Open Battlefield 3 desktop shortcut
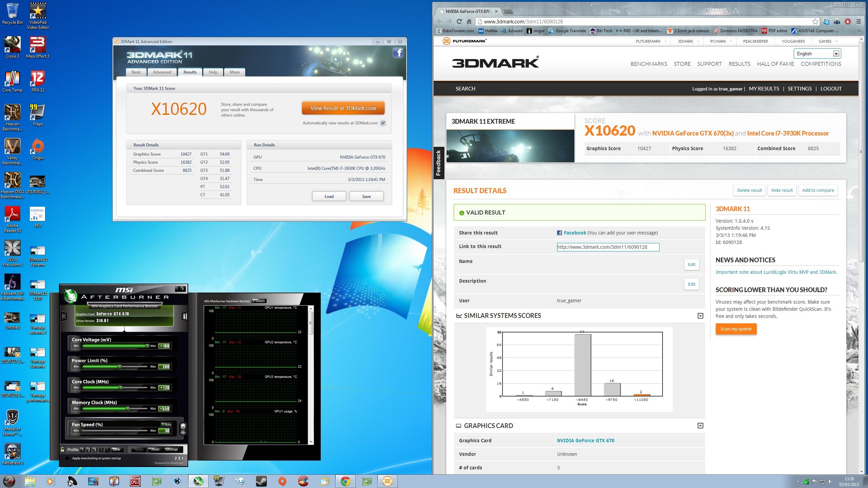This screenshot has width=868, height=488. point(13,454)
